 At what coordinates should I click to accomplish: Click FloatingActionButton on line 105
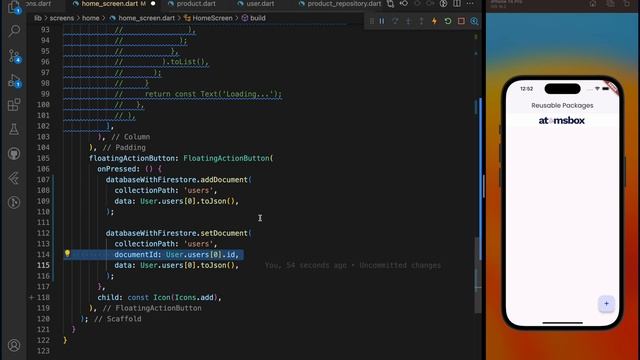[226, 158]
